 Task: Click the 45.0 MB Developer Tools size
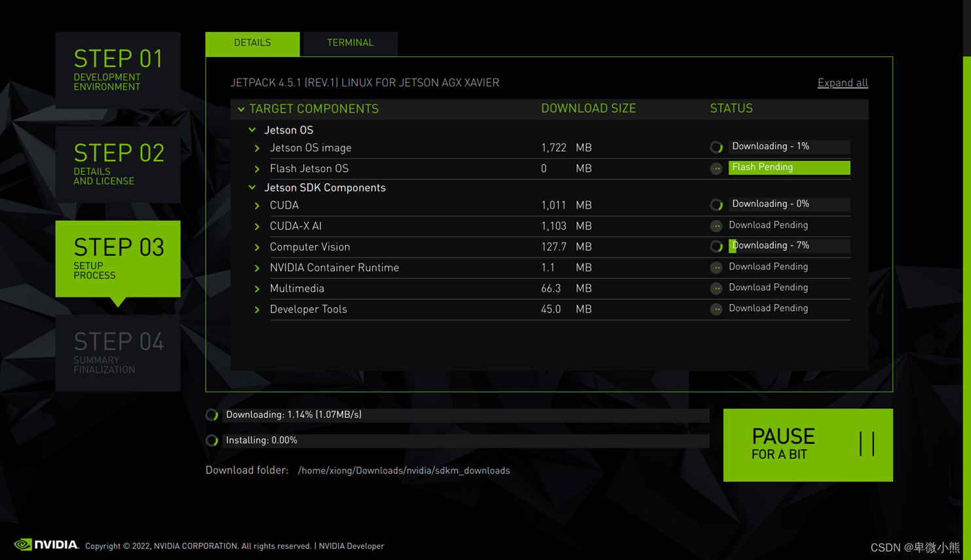pos(566,310)
